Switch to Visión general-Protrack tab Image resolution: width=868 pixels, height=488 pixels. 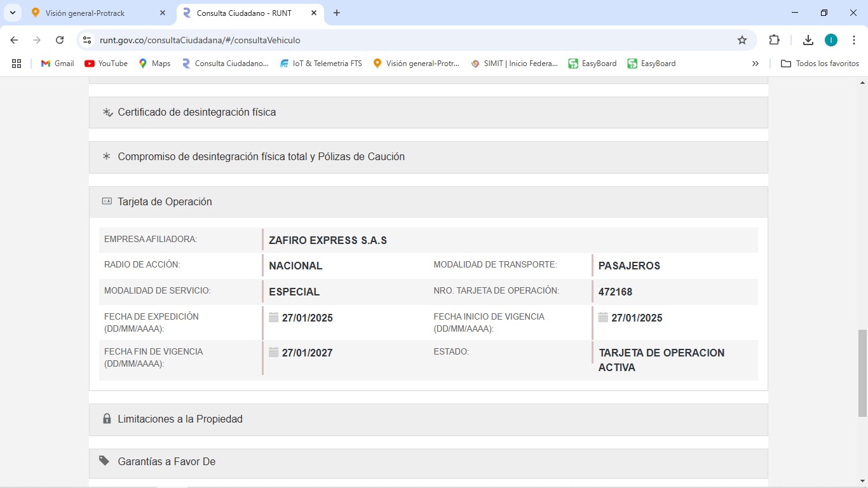95,13
